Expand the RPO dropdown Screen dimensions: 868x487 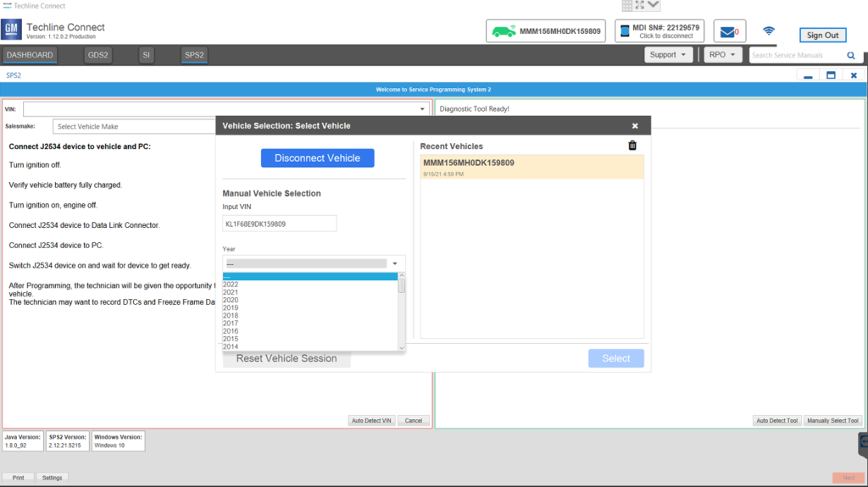(x=722, y=55)
